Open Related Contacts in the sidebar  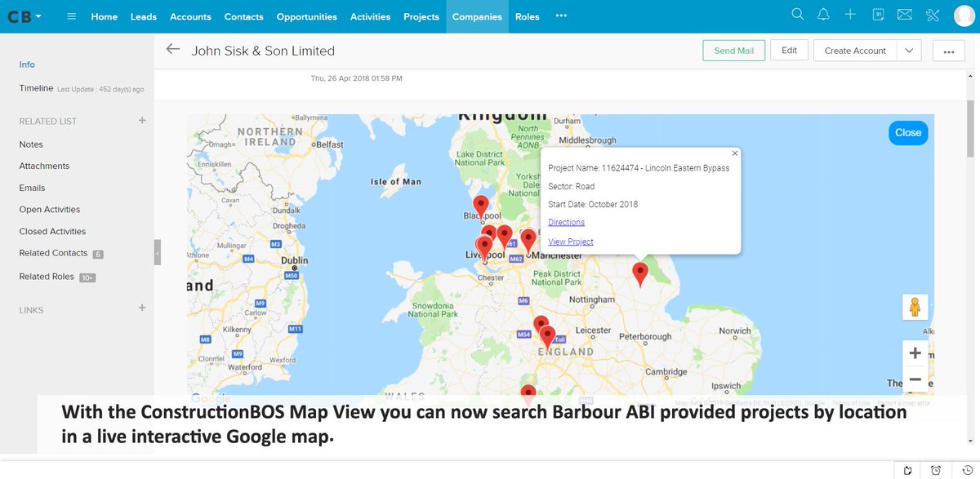point(53,254)
